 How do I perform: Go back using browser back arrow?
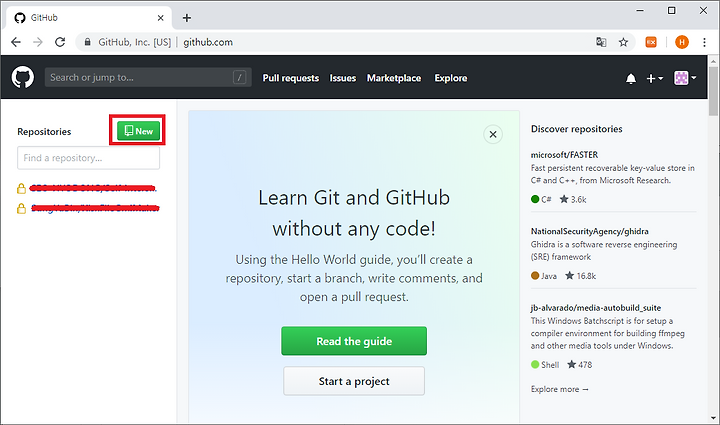pos(16,42)
